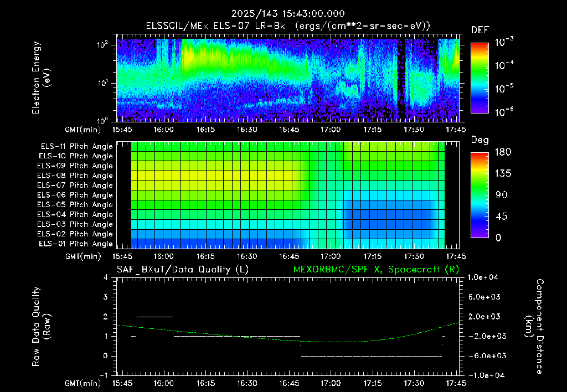
Task: Click the Deg colorbar label
Action: [480, 140]
